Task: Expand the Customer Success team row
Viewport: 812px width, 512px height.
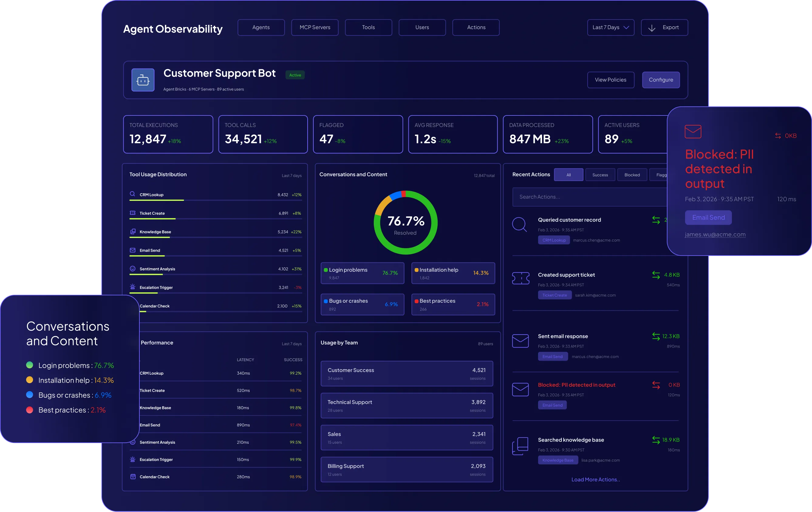Action: pyautogui.click(x=406, y=374)
